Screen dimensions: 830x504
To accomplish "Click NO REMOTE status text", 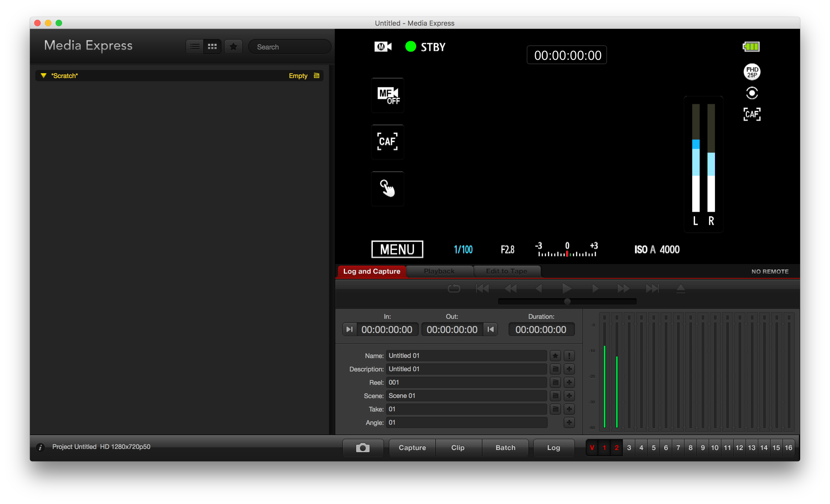I will (770, 271).
